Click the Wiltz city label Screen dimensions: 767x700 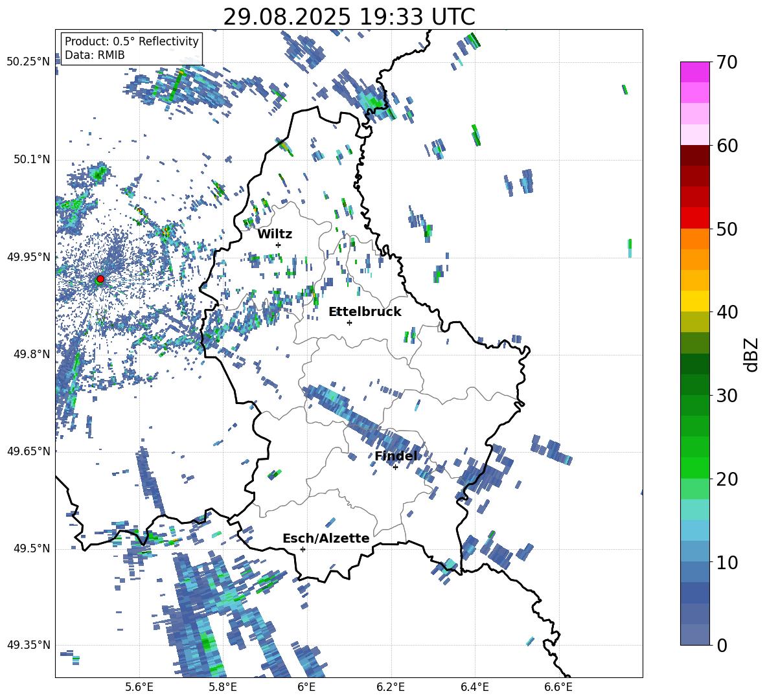pos(275,234)
